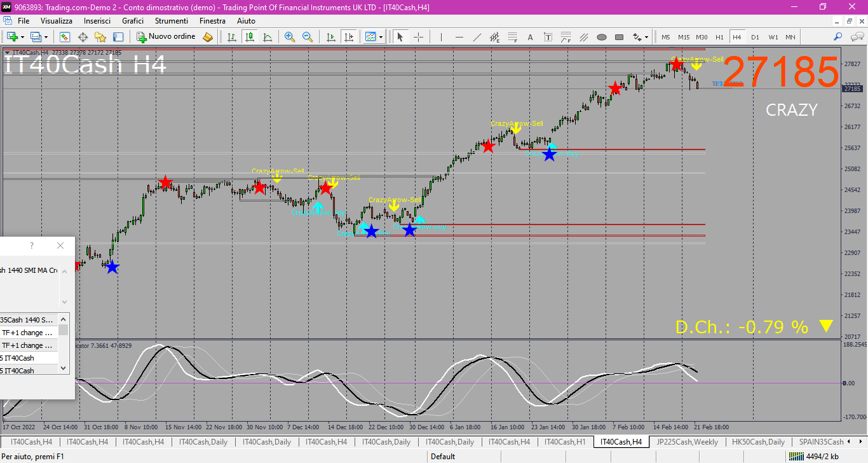The image size is (868, 463).
Task: Open the MetaEditor yellow book icon
Action: click(208, 37)
